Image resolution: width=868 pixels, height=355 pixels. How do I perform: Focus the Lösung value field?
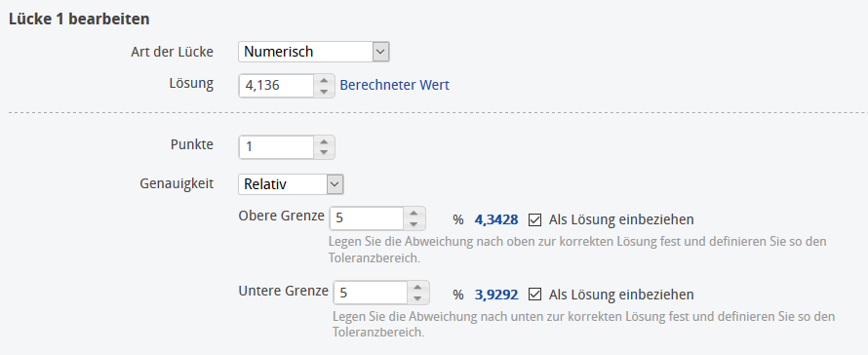tap(277, 86)
